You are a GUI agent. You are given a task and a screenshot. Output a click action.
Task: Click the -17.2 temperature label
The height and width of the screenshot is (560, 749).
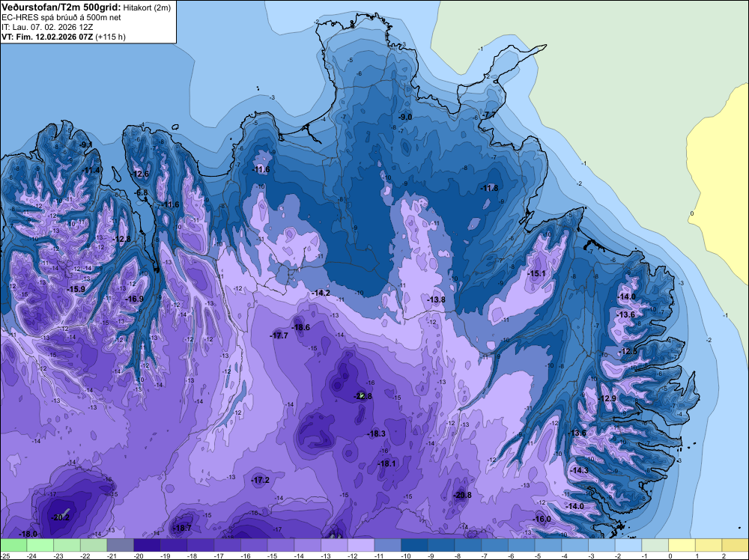(x=261, y=481)
